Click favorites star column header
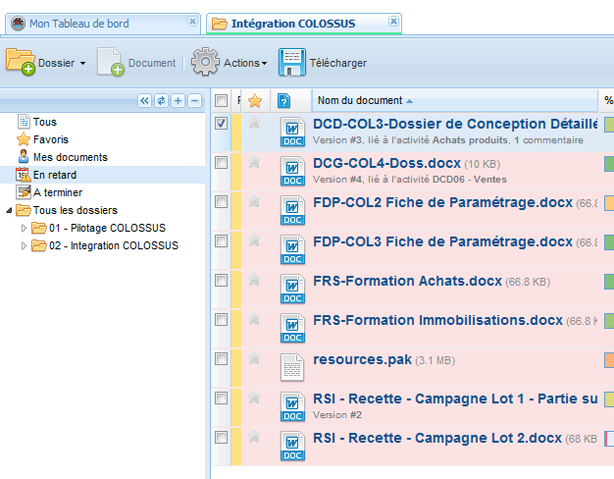 click(255, 101)
